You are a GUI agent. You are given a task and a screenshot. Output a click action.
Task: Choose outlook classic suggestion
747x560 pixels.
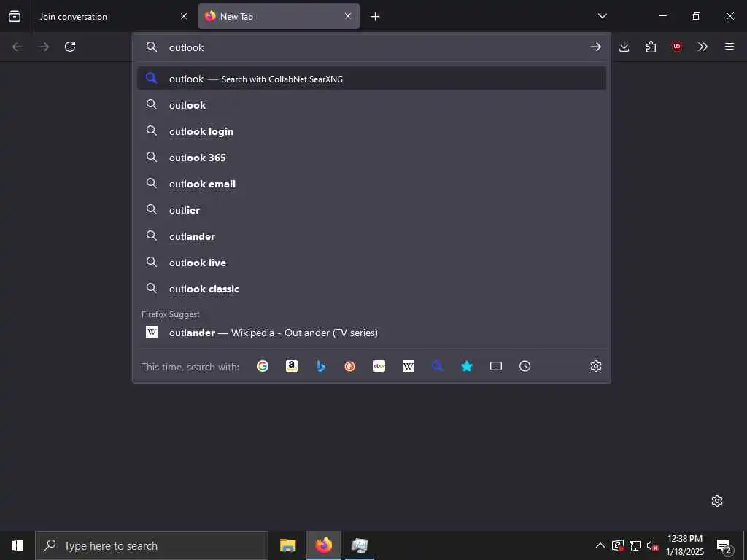[x=371, y=288]
